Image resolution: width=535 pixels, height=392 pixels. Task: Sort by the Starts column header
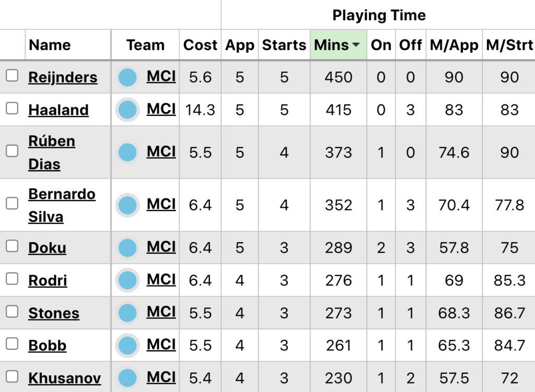[x=284, y=45]
